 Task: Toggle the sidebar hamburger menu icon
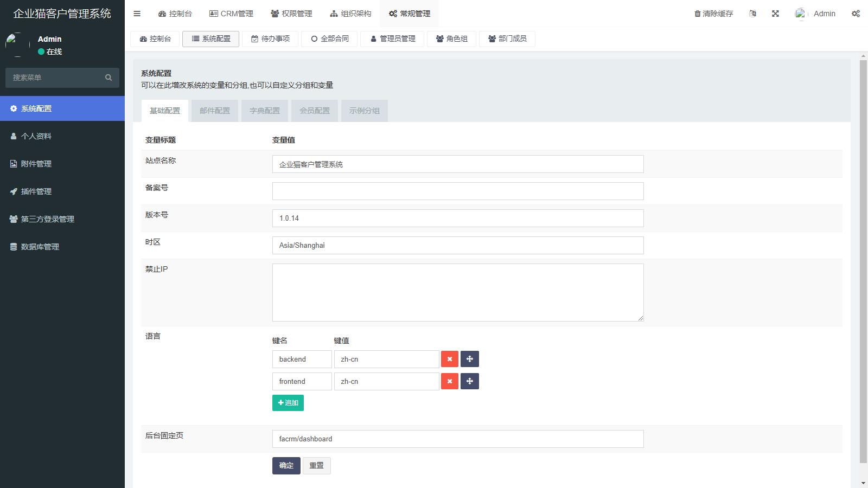click(x=137, y=14)
